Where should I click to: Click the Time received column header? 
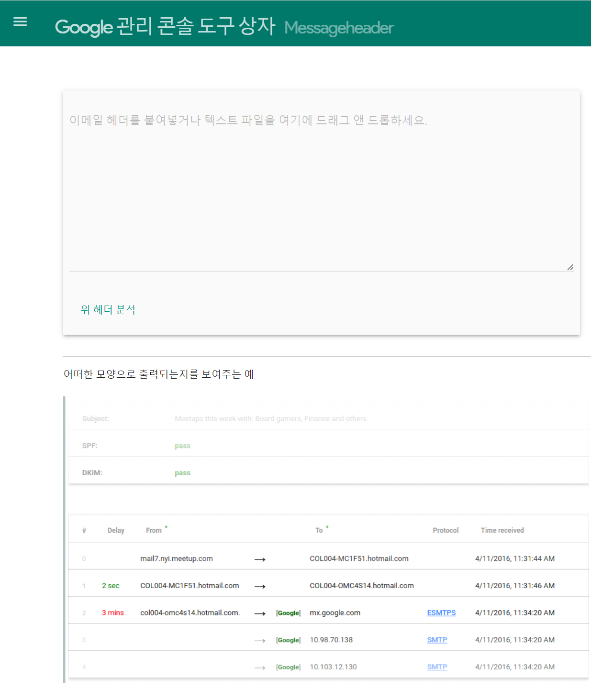click(x=502, y=530)
